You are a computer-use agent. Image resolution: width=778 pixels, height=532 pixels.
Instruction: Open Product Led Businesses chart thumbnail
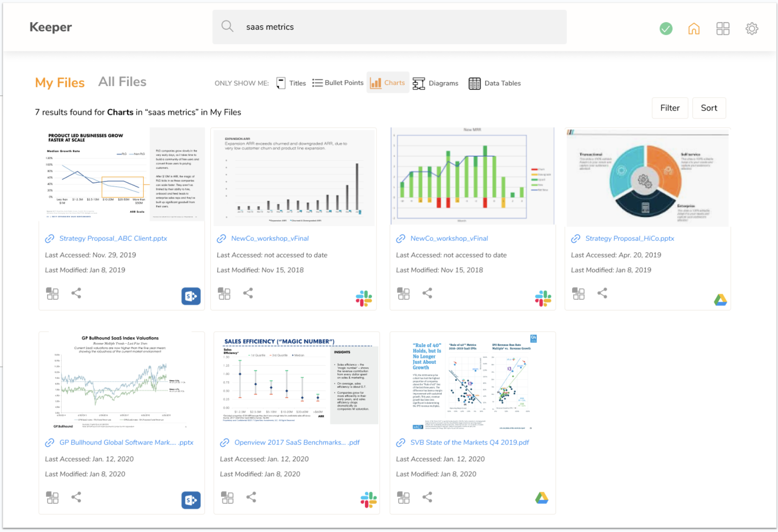coord(122,175)
